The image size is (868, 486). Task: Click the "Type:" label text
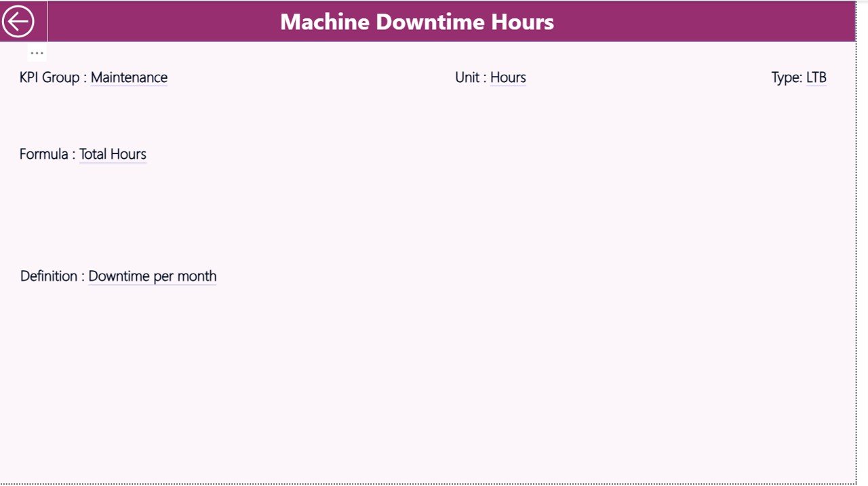point(787,77)
